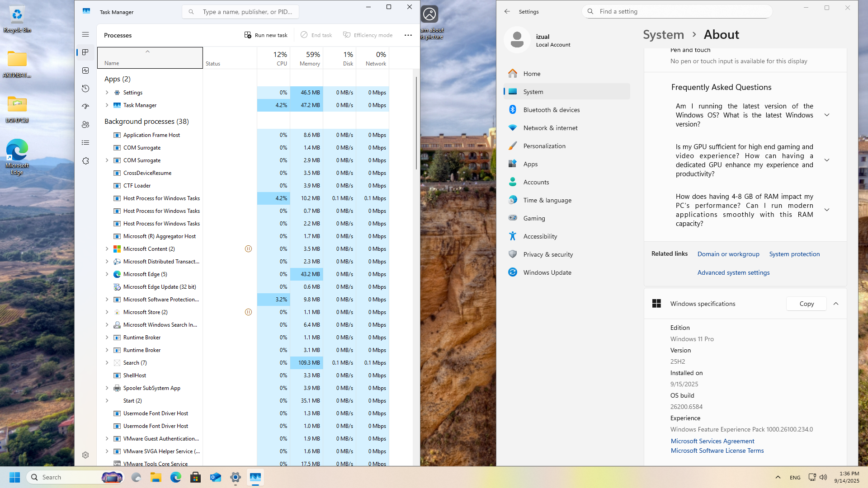Open more options ellipsis in Task Manager
868x488 pixels.
tap(408, 35)
